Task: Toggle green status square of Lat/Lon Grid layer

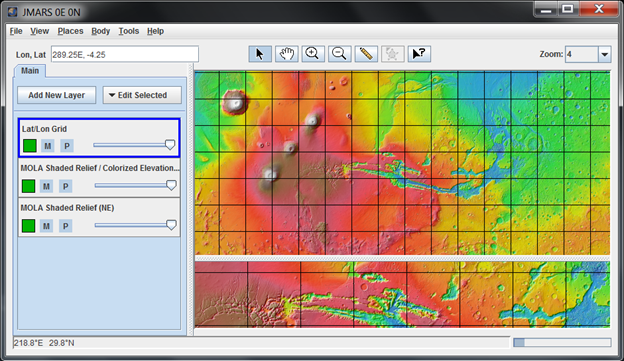Action: (29, 146)
